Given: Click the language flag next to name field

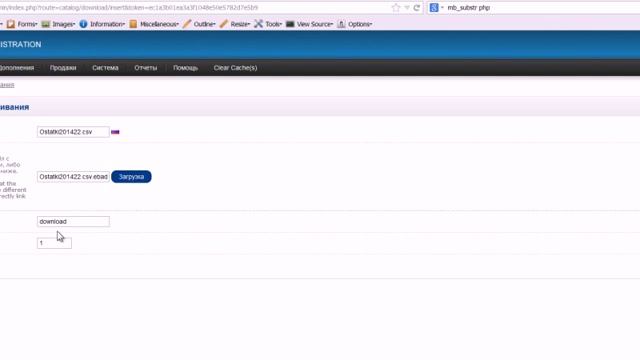Looking at the screenshot, I should pos(115,132).
